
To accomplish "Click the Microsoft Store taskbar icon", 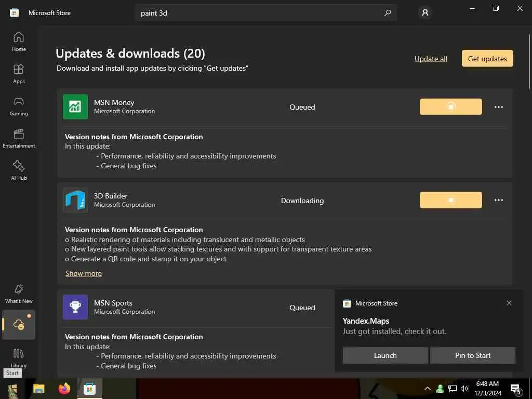I will 89,389.
